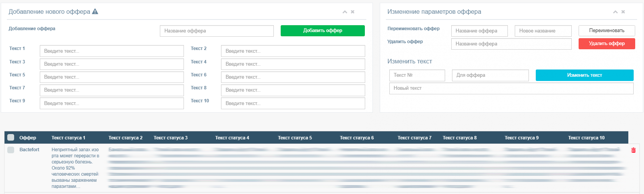Focus the offer name field for adding
Viewport: 644px width, 194px height.
[216, 31]
